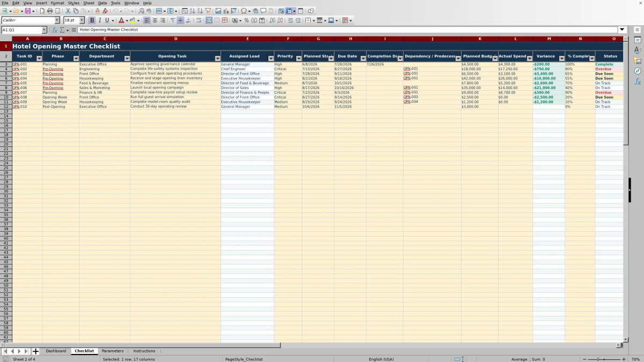Switch to the Parameters sheet tab
The image size is (644, 362).
coord(112,351)
